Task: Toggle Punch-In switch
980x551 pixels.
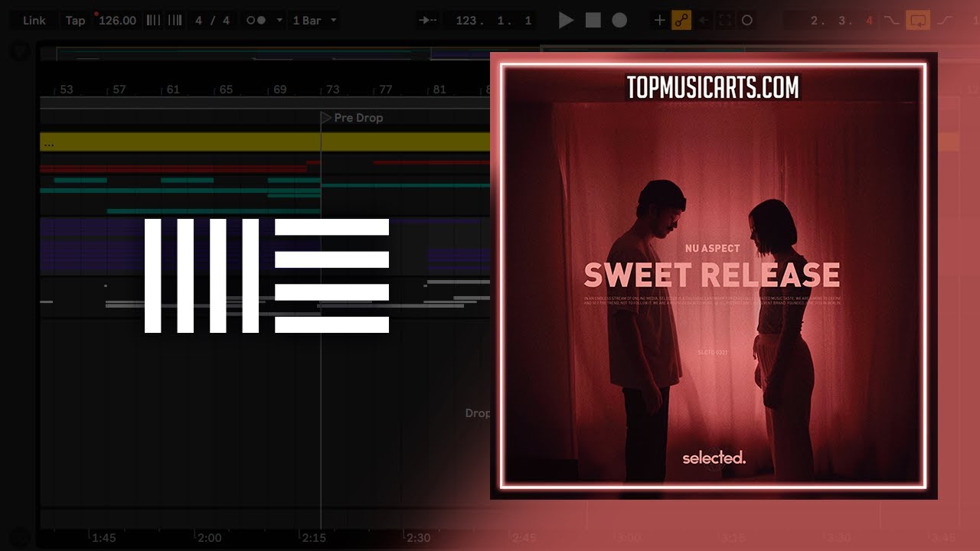Action: (x=890, y=21)
